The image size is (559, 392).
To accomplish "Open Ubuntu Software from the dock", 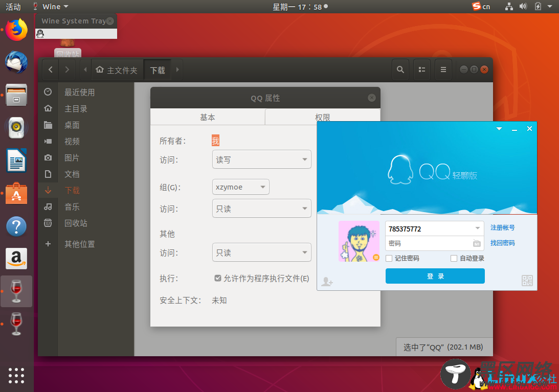I will 16,194.
